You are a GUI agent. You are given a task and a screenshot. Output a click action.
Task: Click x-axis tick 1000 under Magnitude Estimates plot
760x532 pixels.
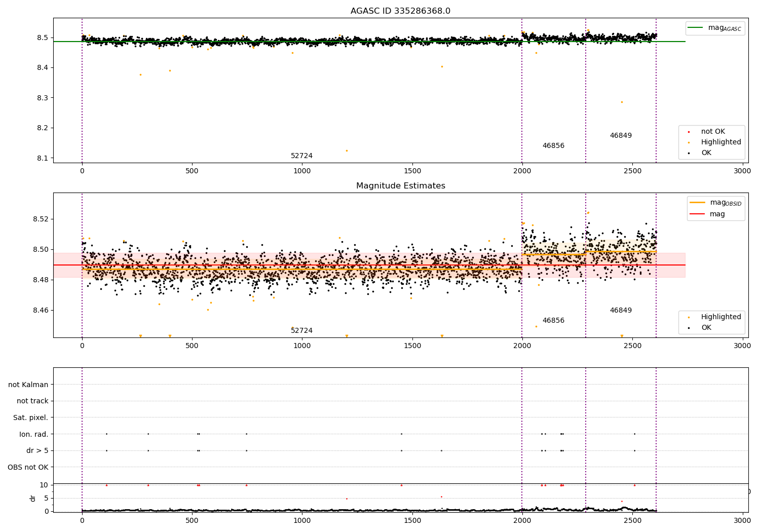[302, 346]
